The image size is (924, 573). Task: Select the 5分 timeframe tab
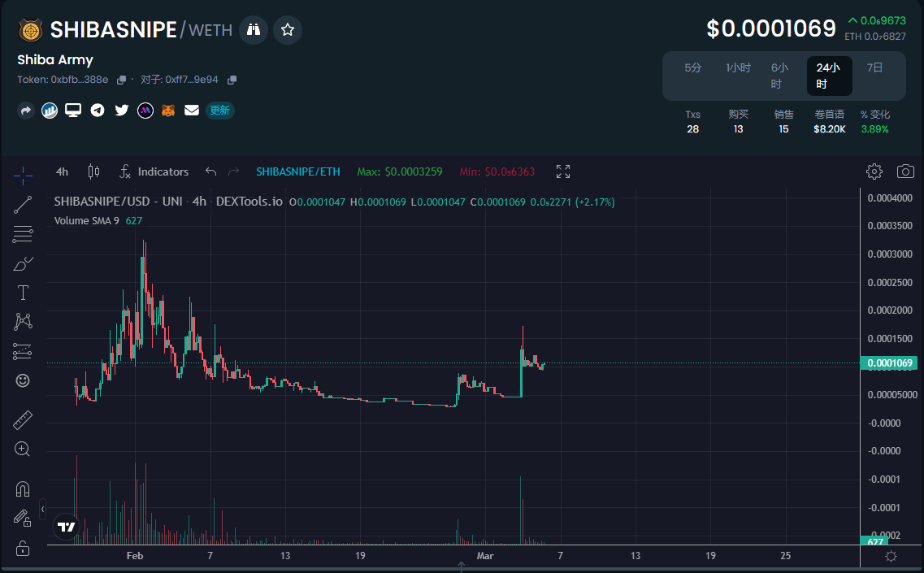(x=693, y=67)
